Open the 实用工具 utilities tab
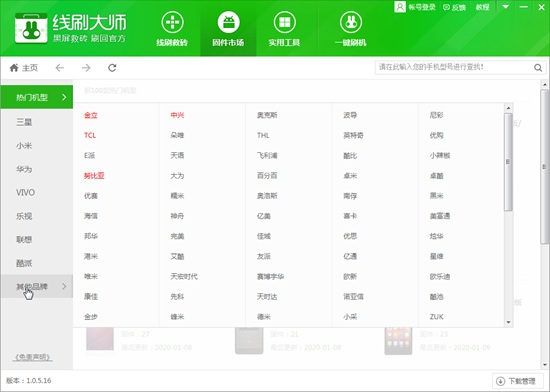550x392 pixels. pyautogui.click(x=284, y=29)
